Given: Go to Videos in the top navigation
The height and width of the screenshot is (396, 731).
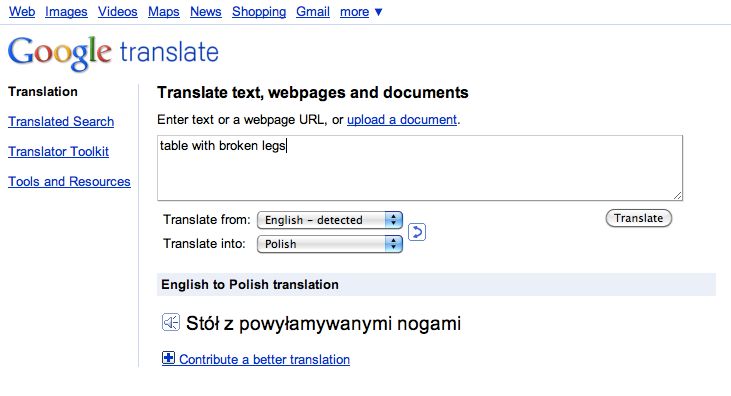Looking at the screenshot, I should click(117, 12).
